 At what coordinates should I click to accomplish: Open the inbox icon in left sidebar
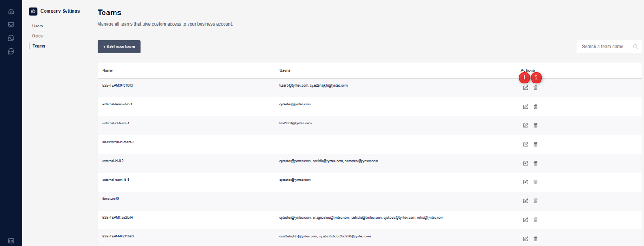coord(11,25)
